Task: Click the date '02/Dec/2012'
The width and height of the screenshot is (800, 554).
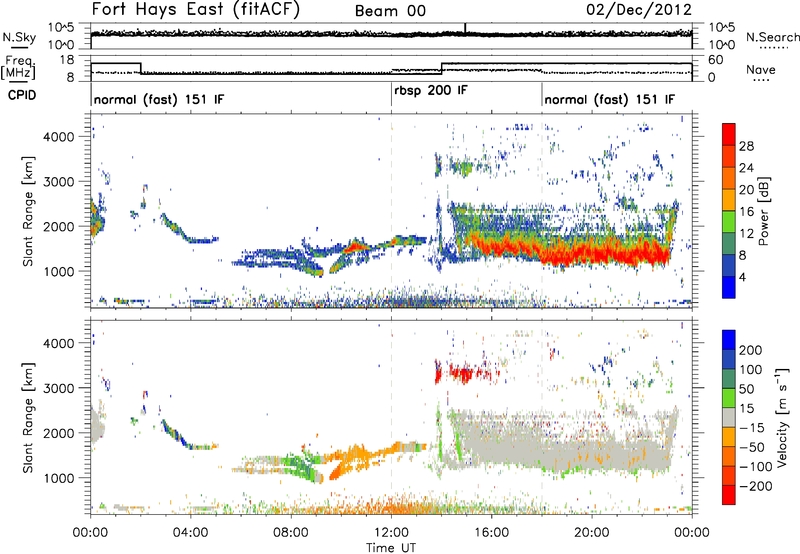Action: coord(639,9)
